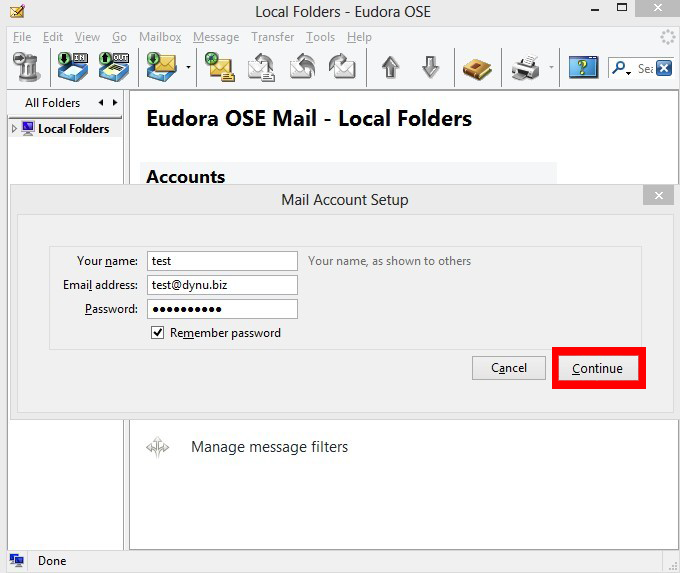The width and height of the screenshot is (680, 573).
Task: Click the Done status bar text
Action: tap(52, 561)
